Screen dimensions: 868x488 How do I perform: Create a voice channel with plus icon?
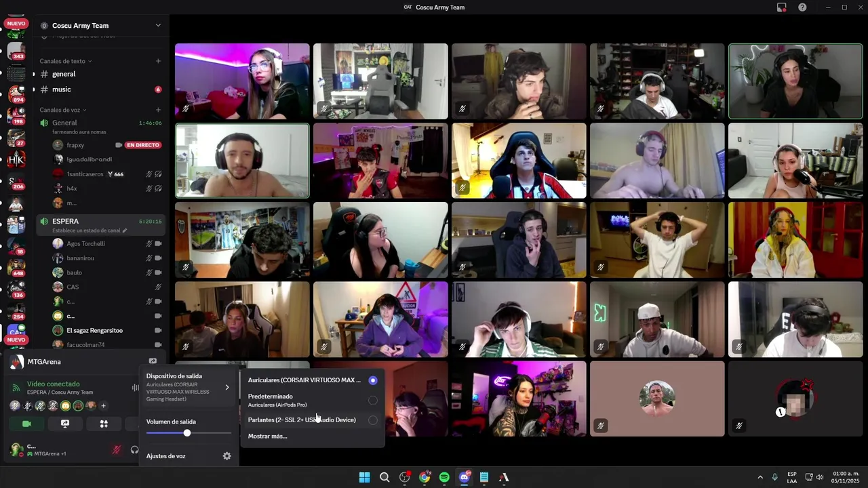pyautogui.click(x=158, y=110)
